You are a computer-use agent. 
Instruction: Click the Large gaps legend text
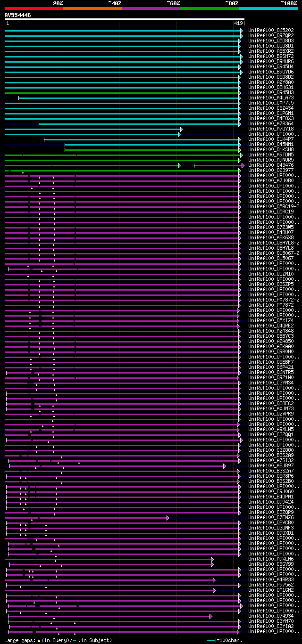coord(59,640)
